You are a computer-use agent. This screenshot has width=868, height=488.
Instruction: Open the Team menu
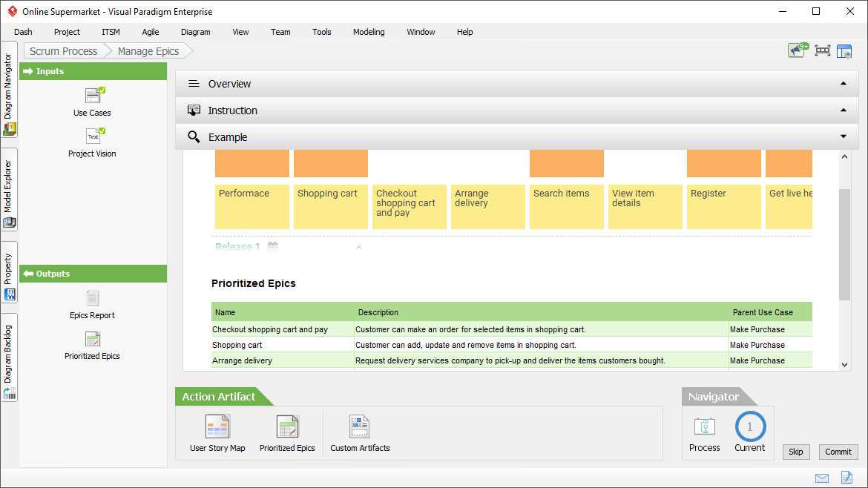(280, 32)
